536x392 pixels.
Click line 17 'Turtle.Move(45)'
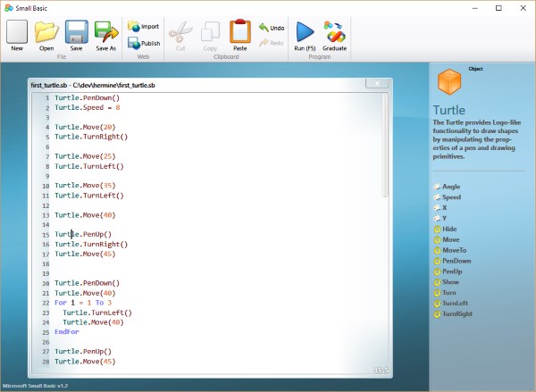85,254
